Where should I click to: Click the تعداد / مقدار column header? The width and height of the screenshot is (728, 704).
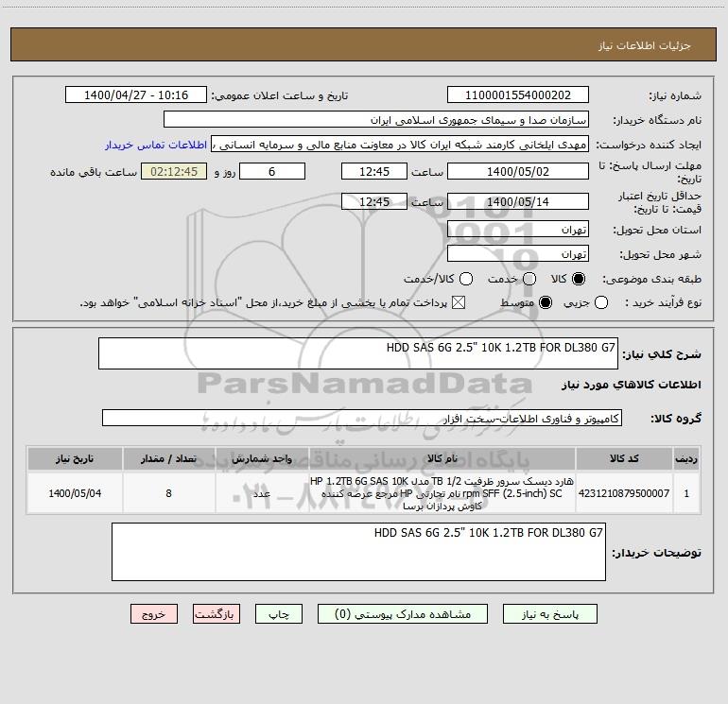point(168,458)
